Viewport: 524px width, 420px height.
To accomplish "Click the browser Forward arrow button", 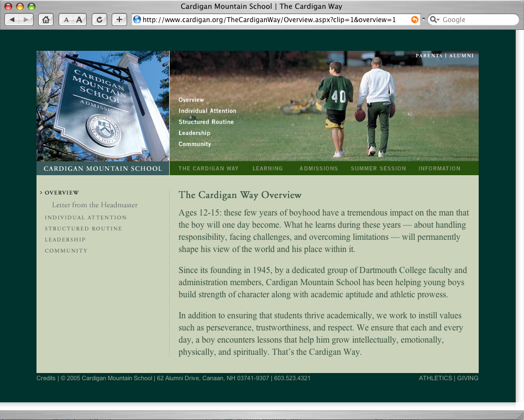I will (x=26, y=20).
